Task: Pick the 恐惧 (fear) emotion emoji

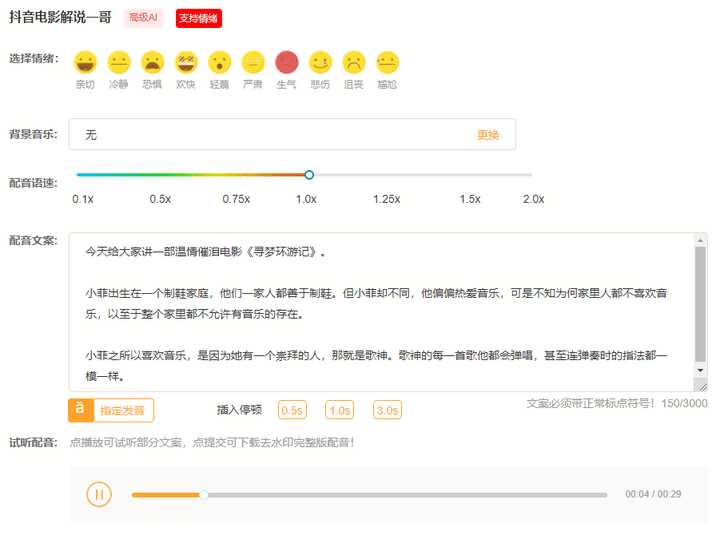Action: pyautogui.click(x=152, y=62)
